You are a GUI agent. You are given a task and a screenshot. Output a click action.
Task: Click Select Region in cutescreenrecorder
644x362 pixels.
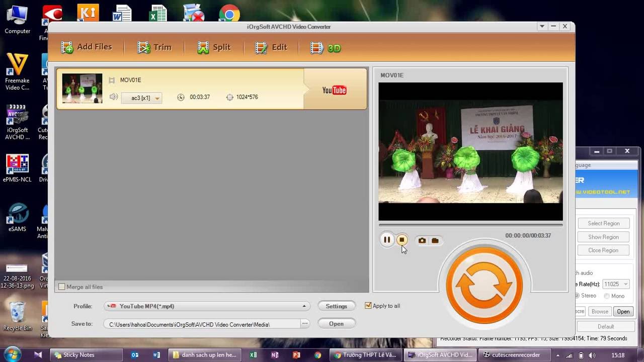point(603,223)
